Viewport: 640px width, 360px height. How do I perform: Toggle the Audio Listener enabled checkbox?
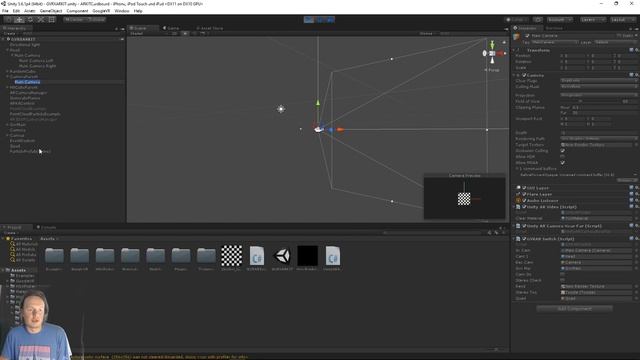(524, 200)
